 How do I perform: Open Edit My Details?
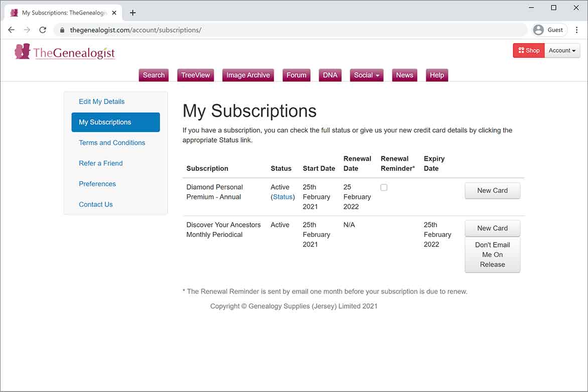[x=102, y=102]
